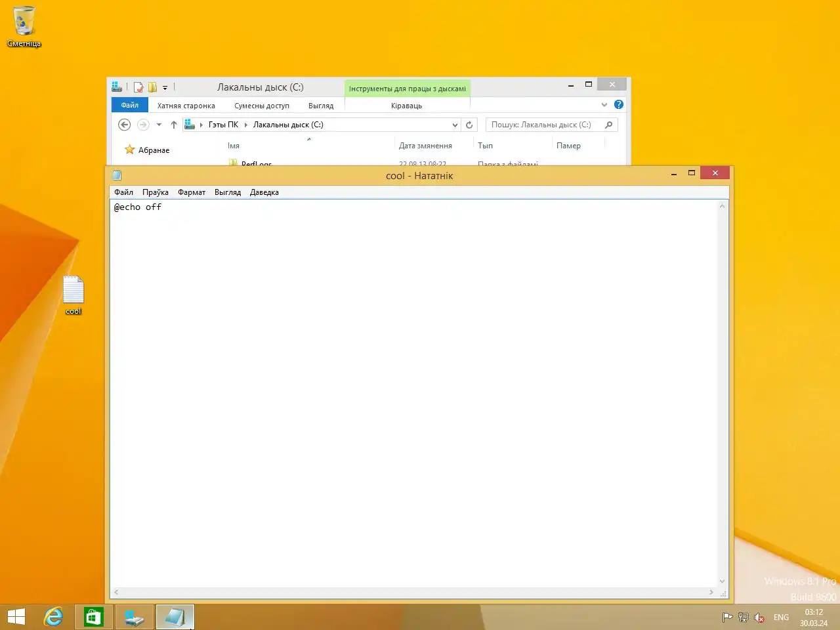Open Windows Store from taskbar

click(x=94, y=617)
